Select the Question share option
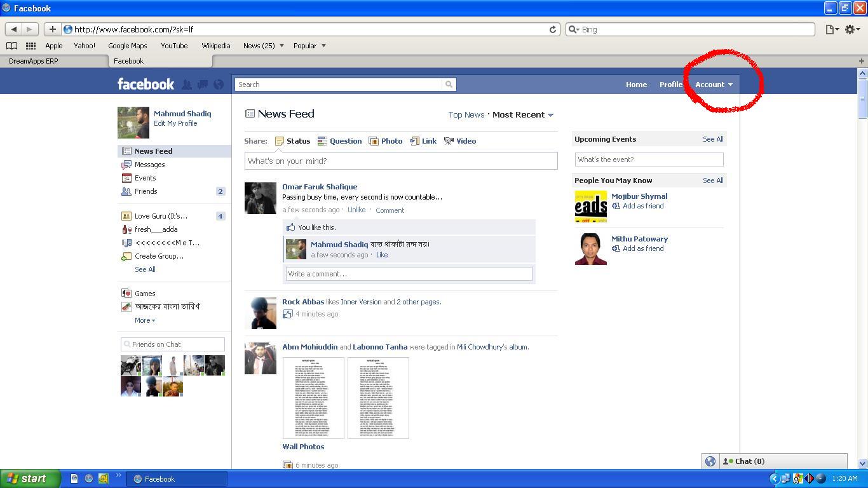Image resolution: width=868 pixels, height=488 pixels. point(339,141)
